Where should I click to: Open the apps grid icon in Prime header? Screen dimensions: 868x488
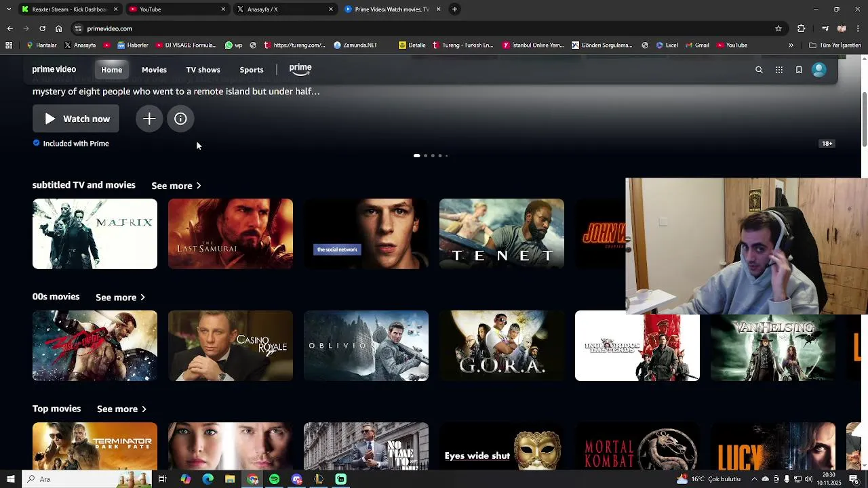tap(779, 70)
